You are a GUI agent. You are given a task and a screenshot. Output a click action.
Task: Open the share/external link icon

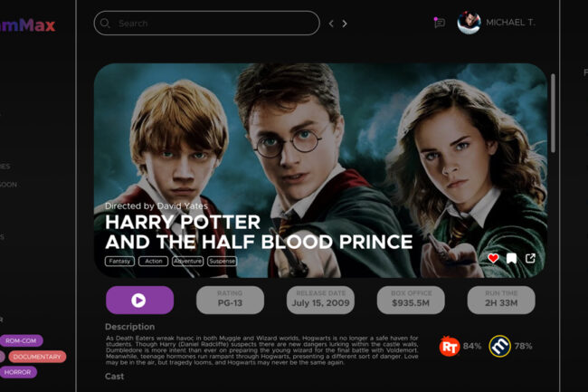point(530,258)
